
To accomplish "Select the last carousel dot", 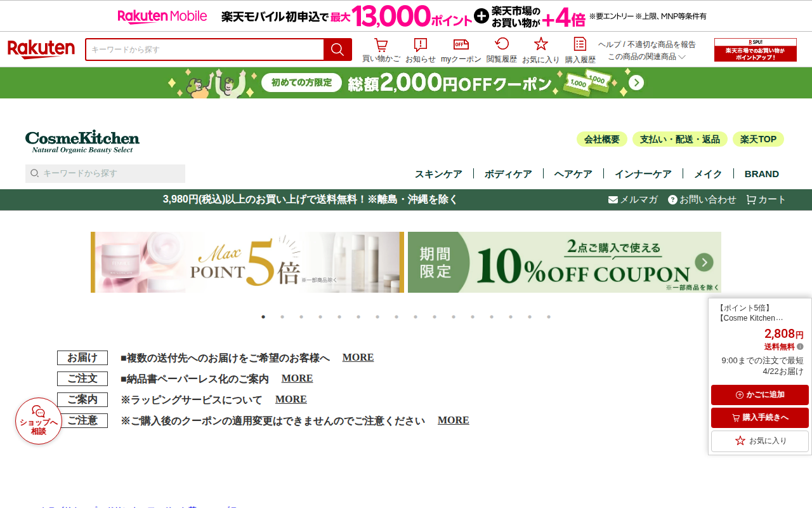I will 549,317.
